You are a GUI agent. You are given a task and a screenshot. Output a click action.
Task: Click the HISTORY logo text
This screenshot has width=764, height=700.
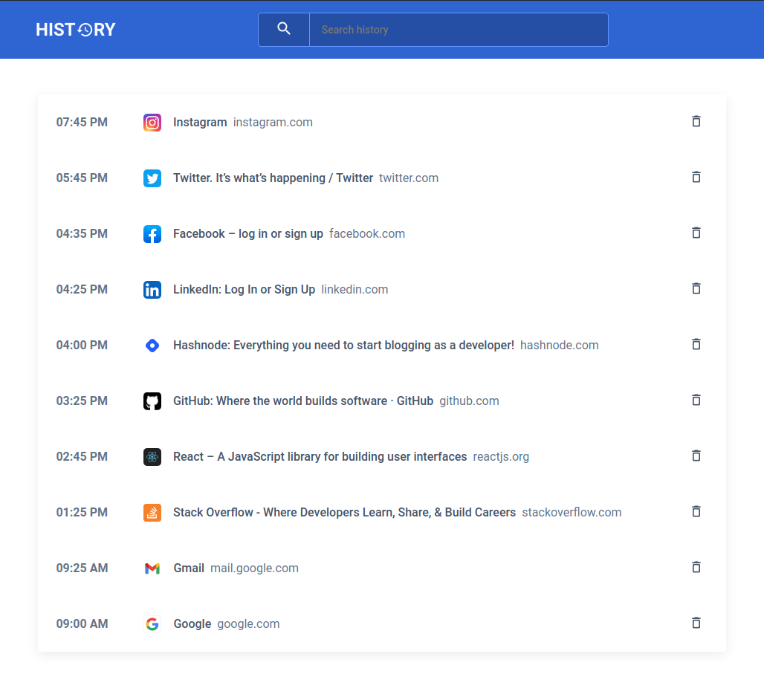[x=75, y=29]
